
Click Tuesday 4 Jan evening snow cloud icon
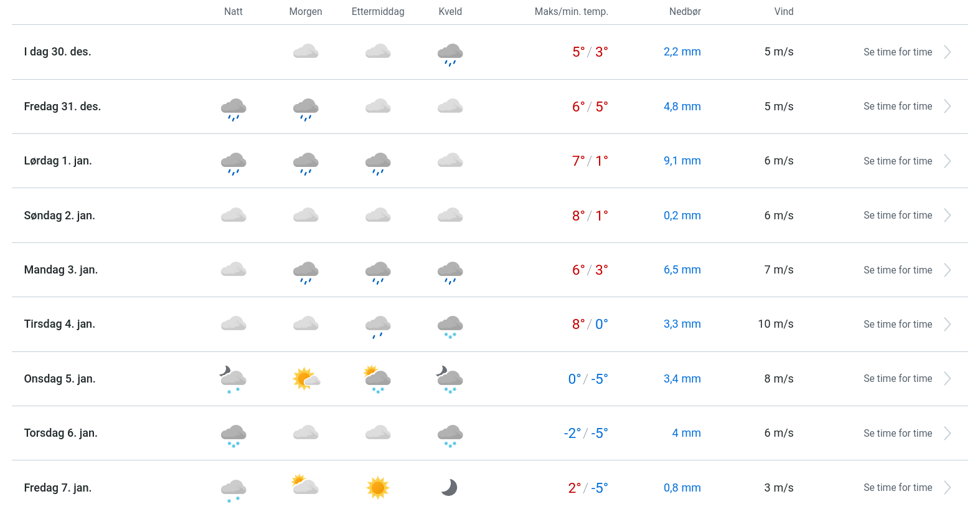(450, 326)
